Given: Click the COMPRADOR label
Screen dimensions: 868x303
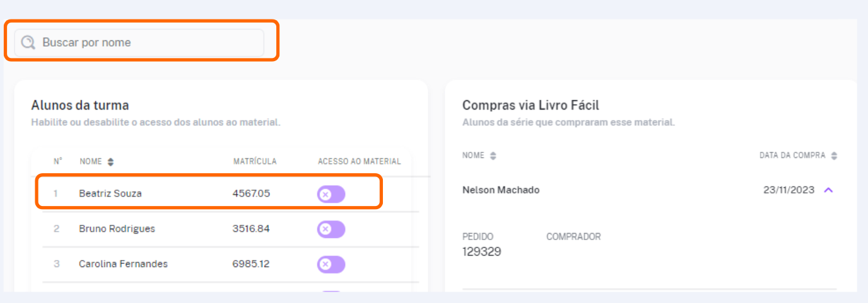Looking at the screenshot, I should pos(573,237).
